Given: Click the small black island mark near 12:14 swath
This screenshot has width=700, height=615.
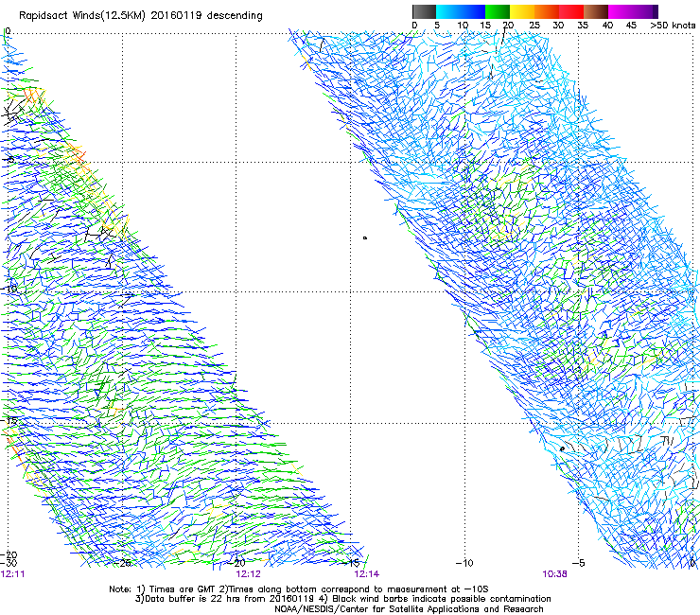Looking at the screenshot, I should tap(365, 238).
